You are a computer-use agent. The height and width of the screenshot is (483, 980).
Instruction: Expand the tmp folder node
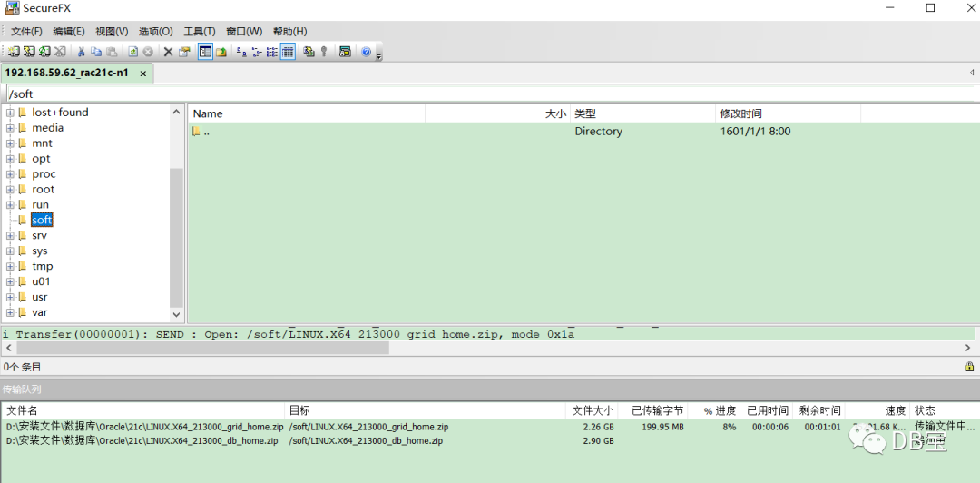click(x=10, y=267)
